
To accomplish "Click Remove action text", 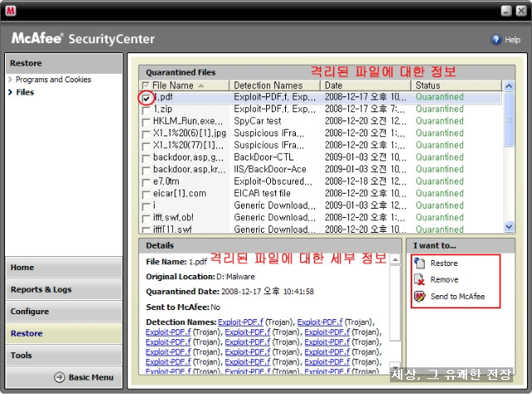I will point(444,279).
